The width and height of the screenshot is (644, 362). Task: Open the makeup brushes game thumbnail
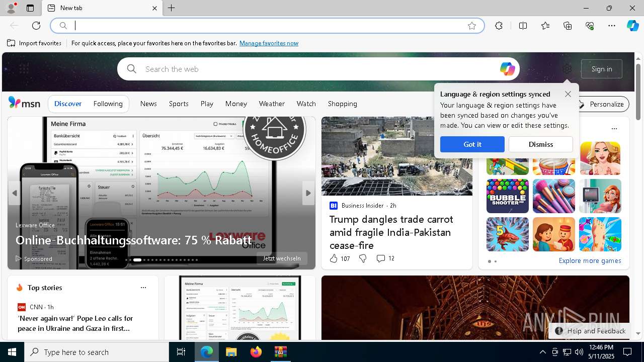click(x=553, y=196)
